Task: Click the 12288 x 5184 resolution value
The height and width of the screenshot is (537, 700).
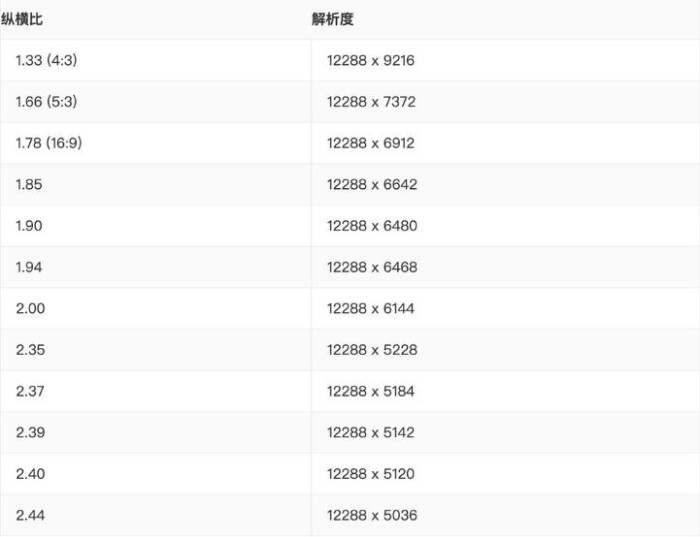Action: [371, 391]
